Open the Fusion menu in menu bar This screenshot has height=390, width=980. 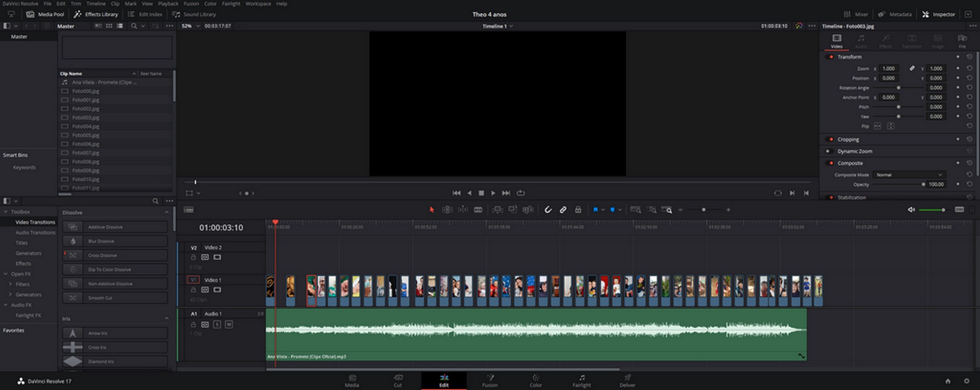191,3
